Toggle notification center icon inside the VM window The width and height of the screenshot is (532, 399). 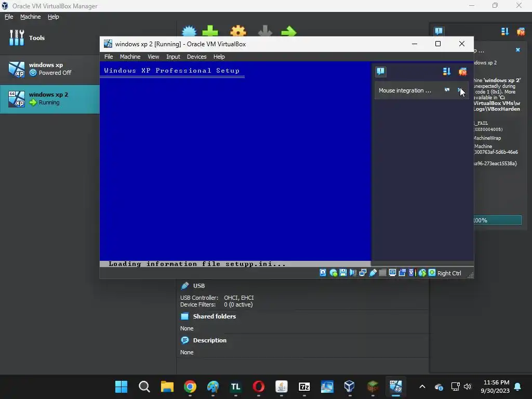[381, 72]
